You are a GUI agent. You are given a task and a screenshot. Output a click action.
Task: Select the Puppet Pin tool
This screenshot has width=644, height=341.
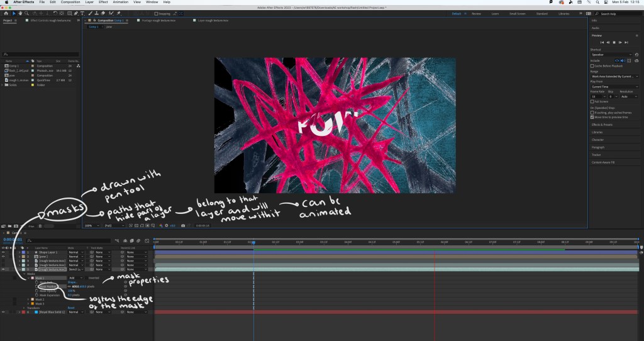[117, 13]
